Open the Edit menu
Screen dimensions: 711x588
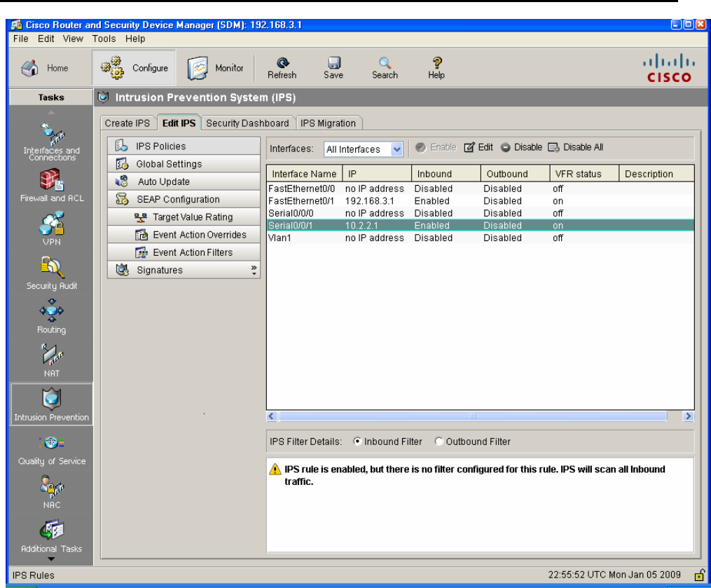[x=46, y=39]
